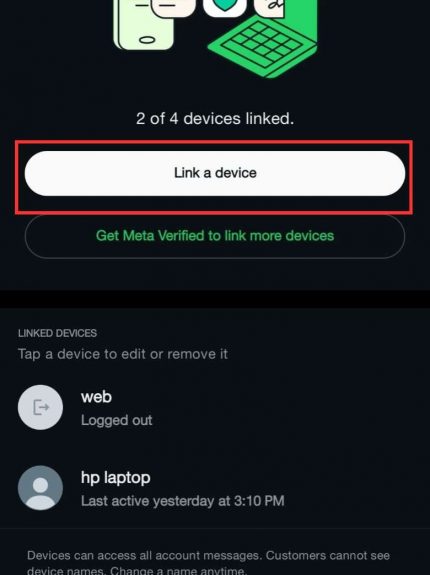Open Get Meta Verified to link more devices
This screenshot has height=575, width=430.
215,236
